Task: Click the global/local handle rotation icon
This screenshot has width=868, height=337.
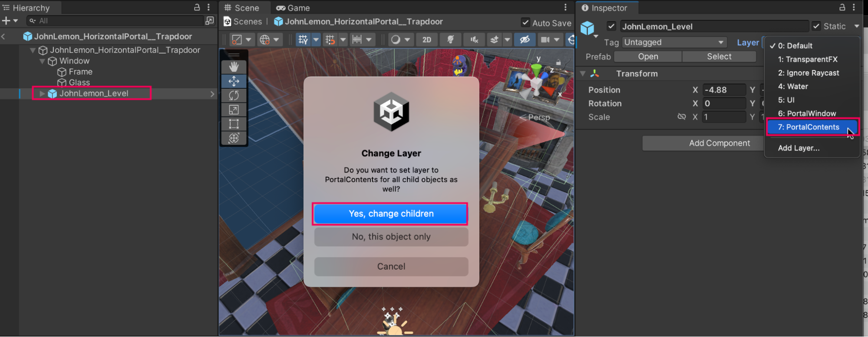Action: [x=265, y=40]
